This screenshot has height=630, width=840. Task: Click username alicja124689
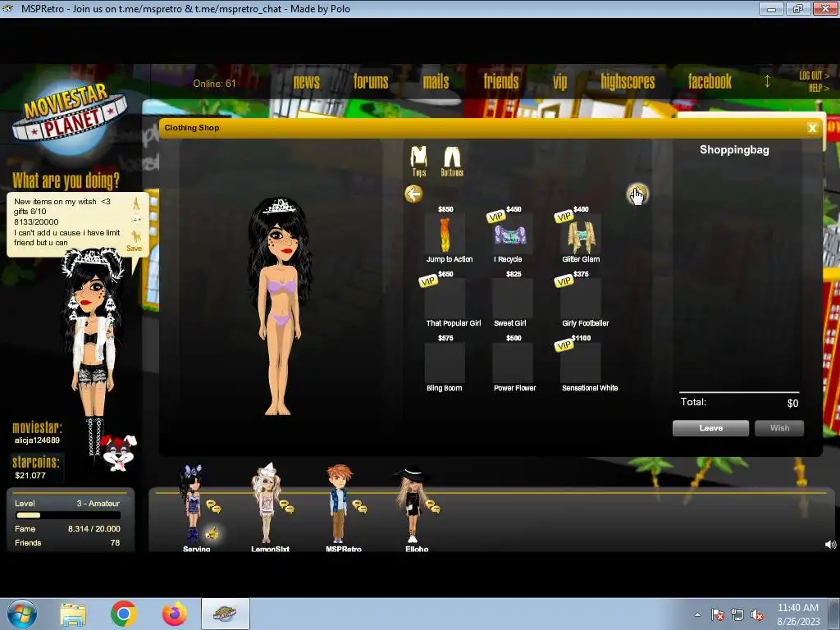[x=37, y=441]
